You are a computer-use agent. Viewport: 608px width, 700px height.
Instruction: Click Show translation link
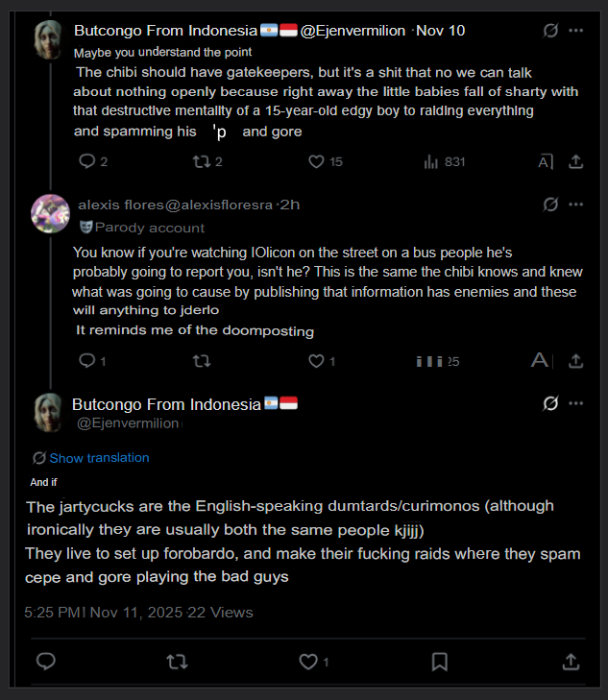pyautogui.click(x=99, y=458)
